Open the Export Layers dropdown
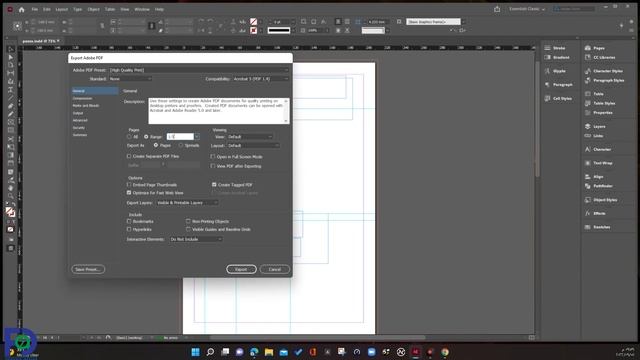The height and width of the screenshot is (360, 640). 187,203
